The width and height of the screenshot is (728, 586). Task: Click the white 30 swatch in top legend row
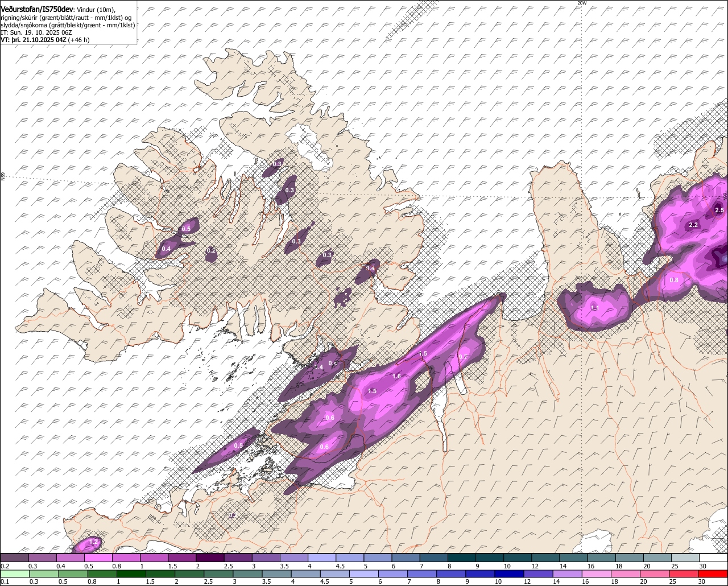pyautogui.click(x=714, y=558)
